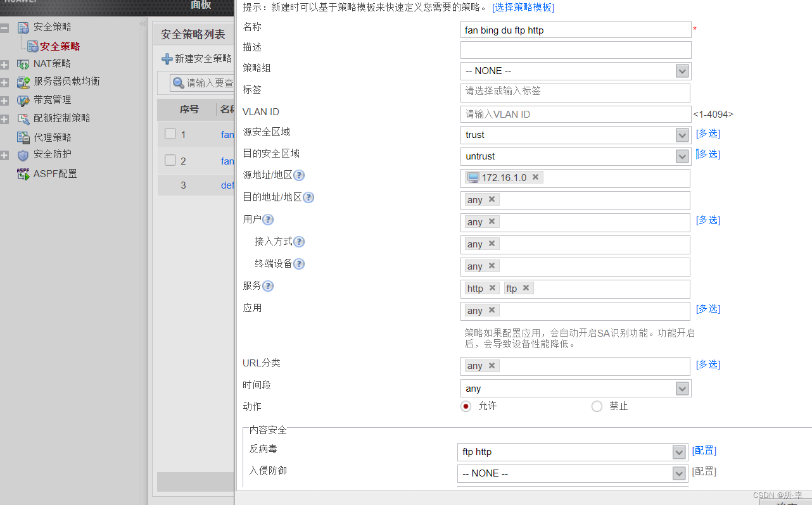Viewport: 812px width, 505px height.
Task: Click the 序号 column header
Action: pyautogui.click(x=189, y=109)
